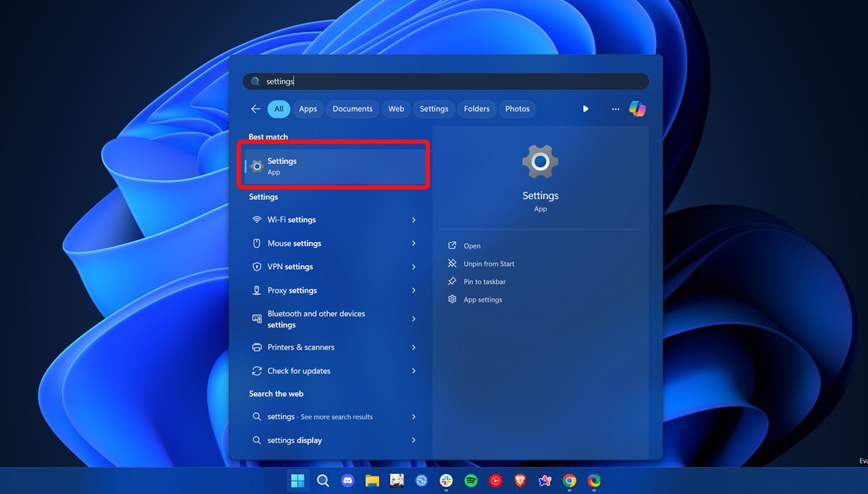Switch to the Web filter tab

click(397, 109)
